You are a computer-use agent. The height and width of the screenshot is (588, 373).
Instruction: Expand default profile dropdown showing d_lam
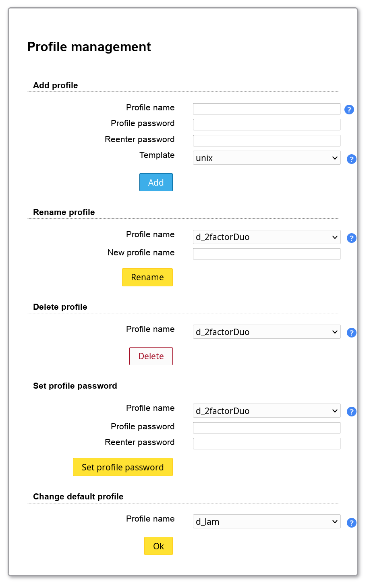[267, 522]
